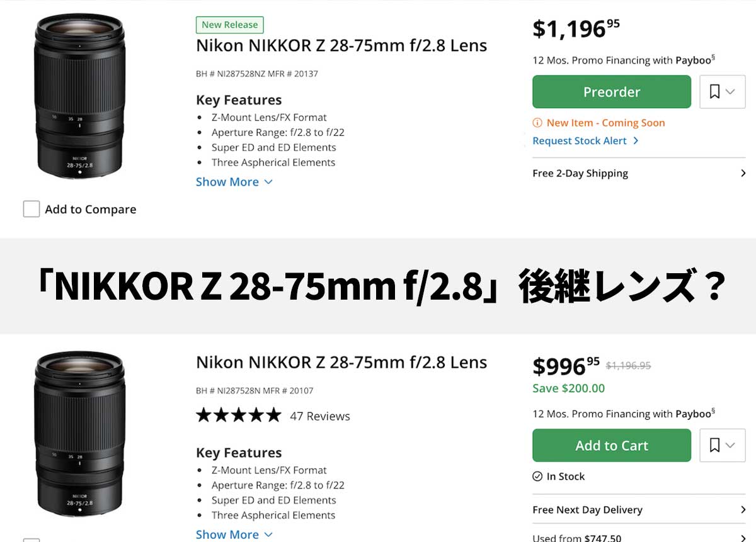
Task: Click the New Item info icon
Action: [537, 123]
